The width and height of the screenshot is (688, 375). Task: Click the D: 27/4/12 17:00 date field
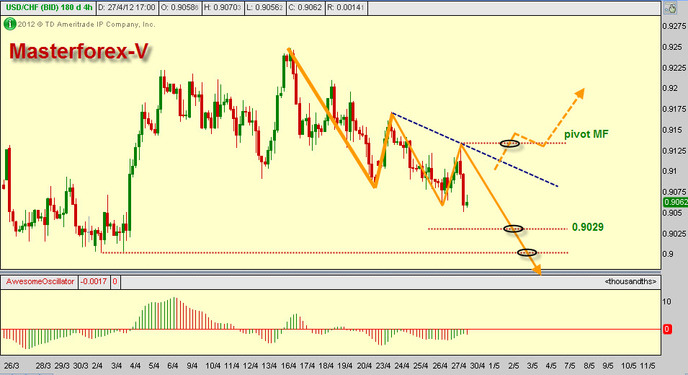[126, 7]
